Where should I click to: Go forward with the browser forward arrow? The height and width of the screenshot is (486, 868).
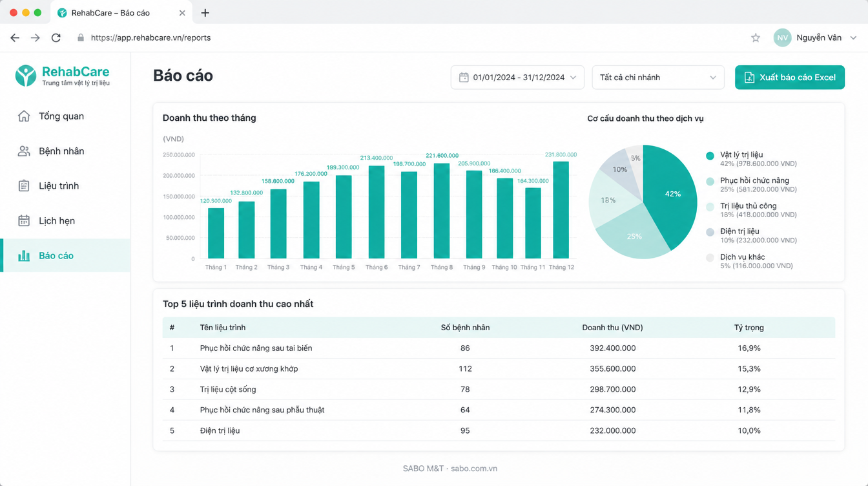point(36,38)
